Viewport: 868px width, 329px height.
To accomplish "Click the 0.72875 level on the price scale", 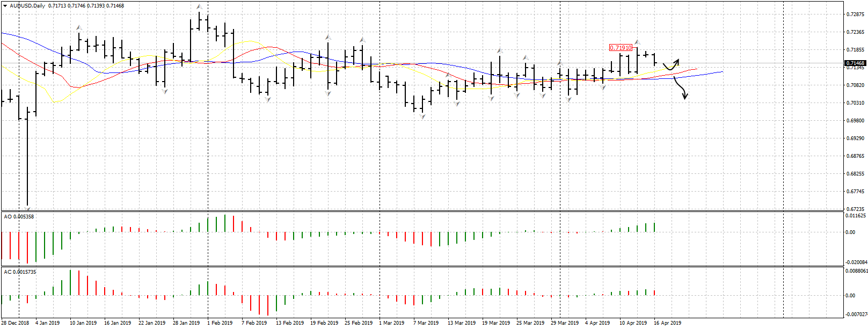I will coord(856,14).
